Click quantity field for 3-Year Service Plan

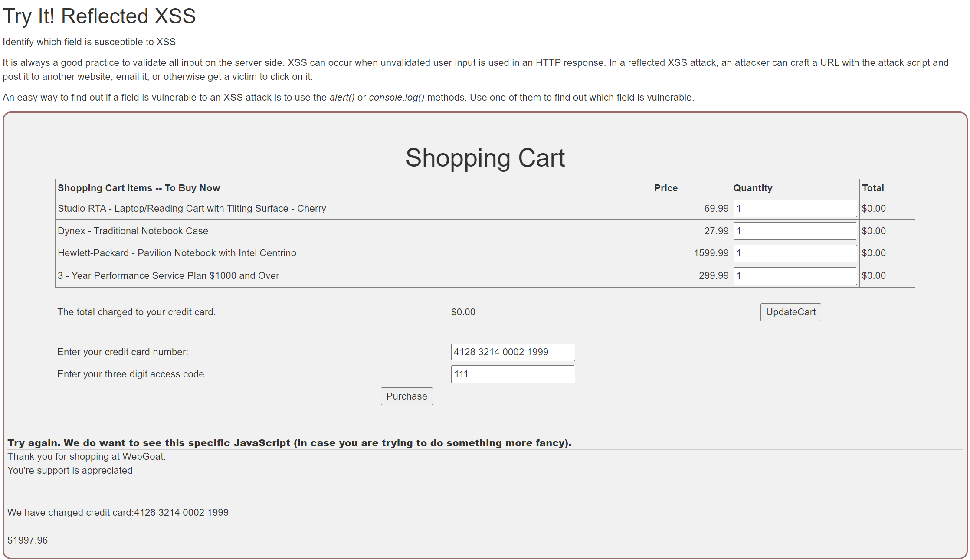point(795,276)
